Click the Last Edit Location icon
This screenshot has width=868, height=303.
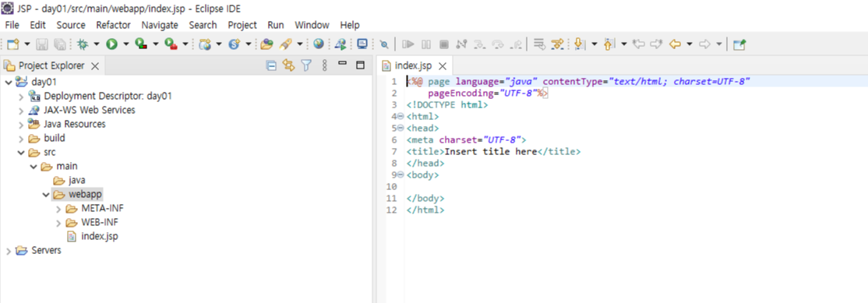click(638, 44)
